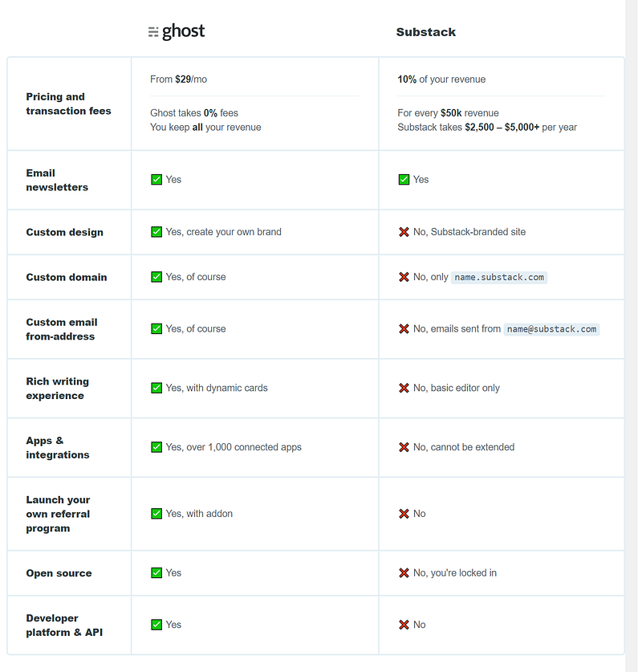
Task: Click 'Yes, of course' in Custom domain row
Action: pyautogui.click(x=196, y=277)
